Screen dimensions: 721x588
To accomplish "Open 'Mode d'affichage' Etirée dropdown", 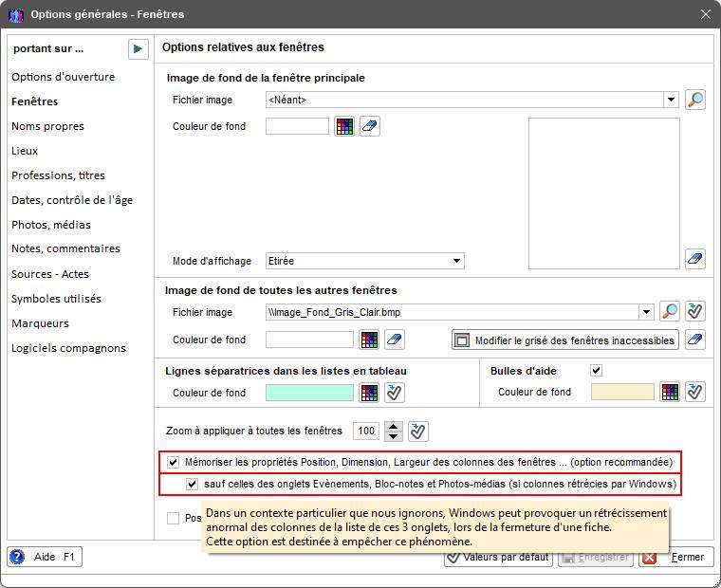I will click(456, 261).
